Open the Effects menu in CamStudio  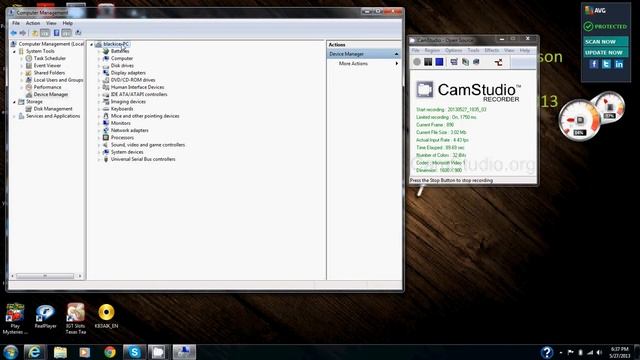pyautogui.click(x=492, y=51)
